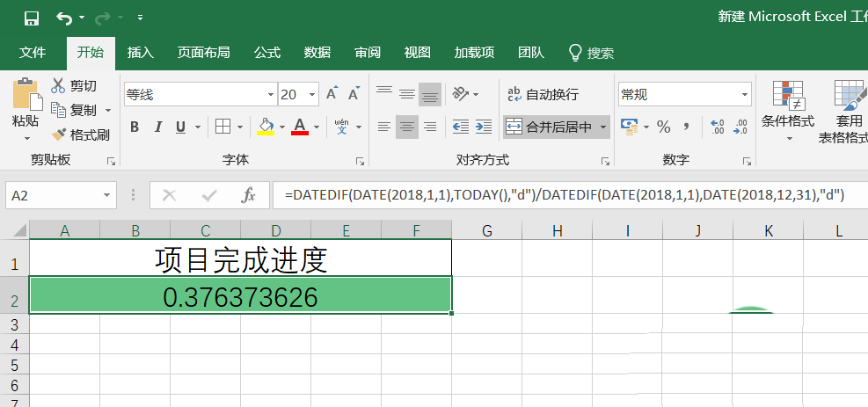Switch to Page Layout (页面布局) tab
This screenshot has width=868, height=407.
[x=204, y=53]
